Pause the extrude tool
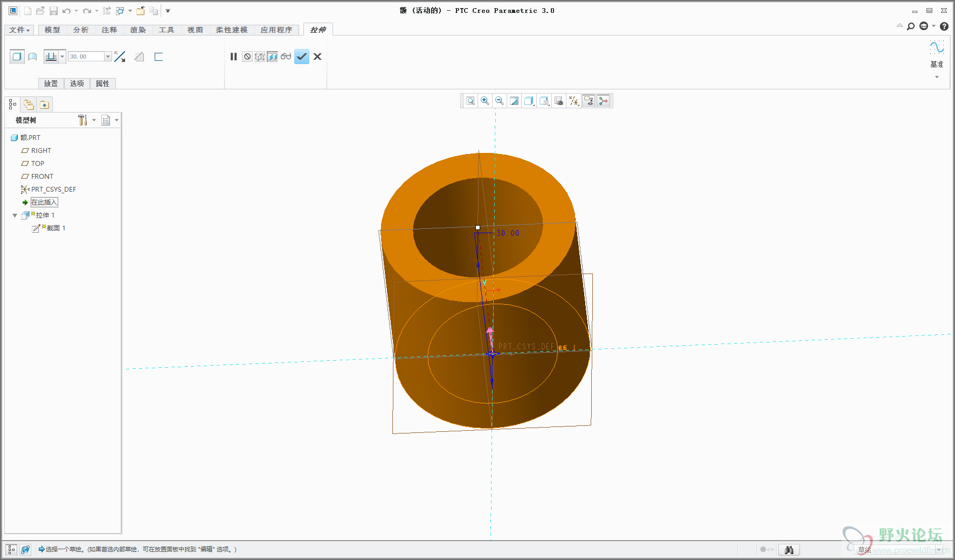The image size is (955, 560). point(233,57)
